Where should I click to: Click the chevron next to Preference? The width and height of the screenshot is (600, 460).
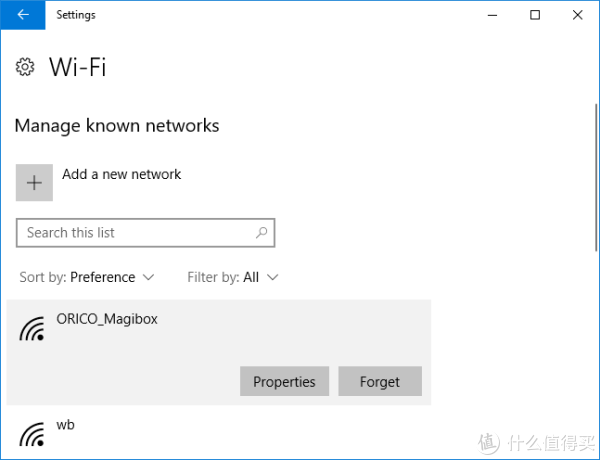click(148, 277)
